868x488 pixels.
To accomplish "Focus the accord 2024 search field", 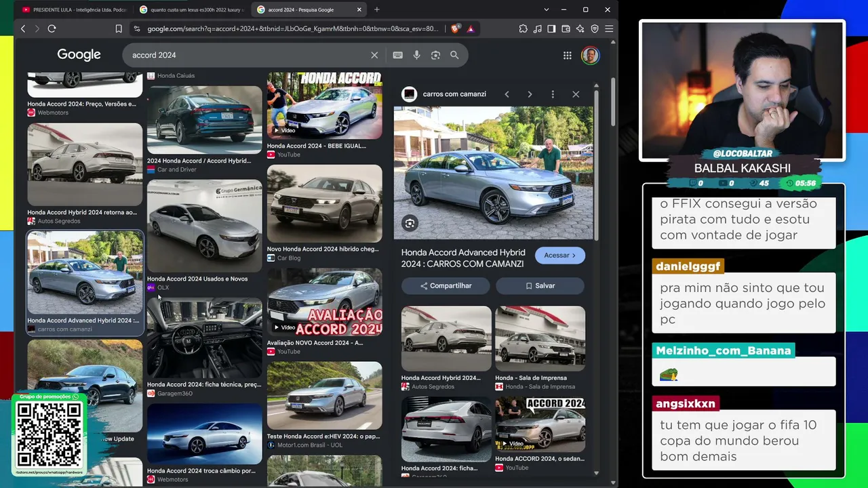I will click(248, 55).
